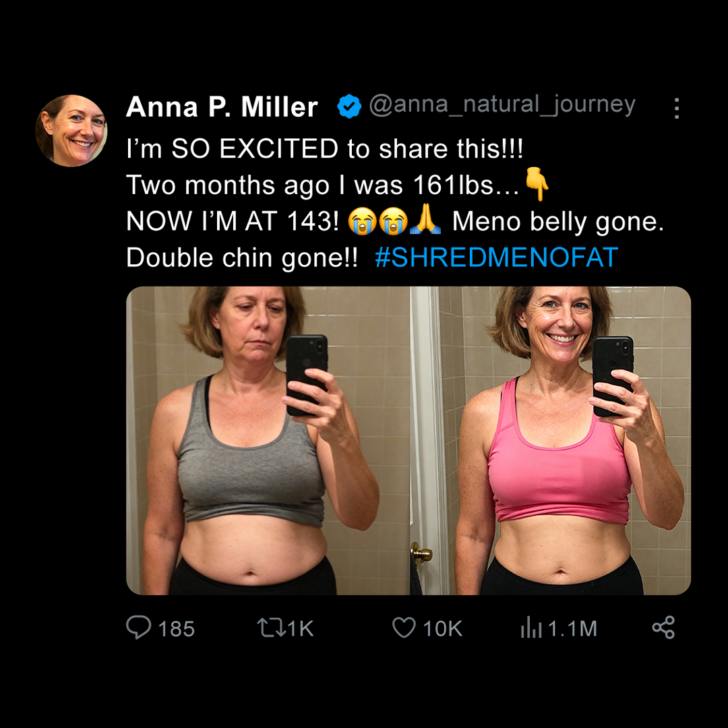Open the Anna P. Miller display name
Image resolution: width=728 pixels, height=728 pixels.
click(222, 107)
